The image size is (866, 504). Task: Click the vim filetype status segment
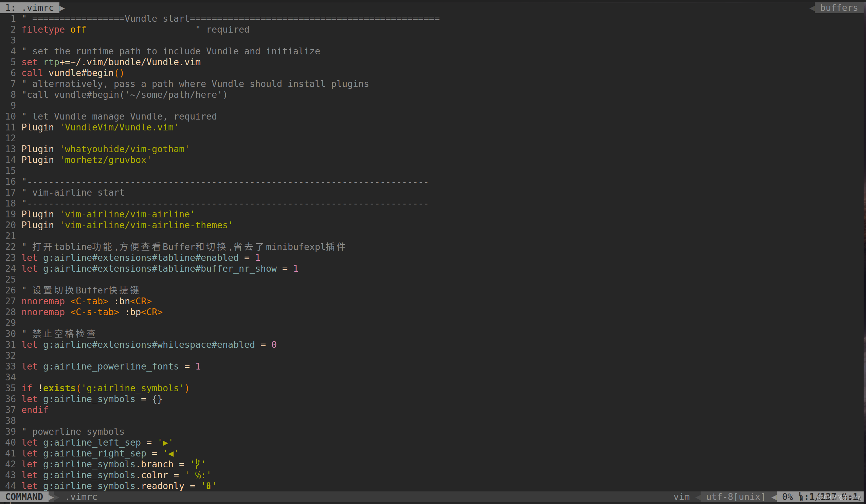click(x=681, y=497)
